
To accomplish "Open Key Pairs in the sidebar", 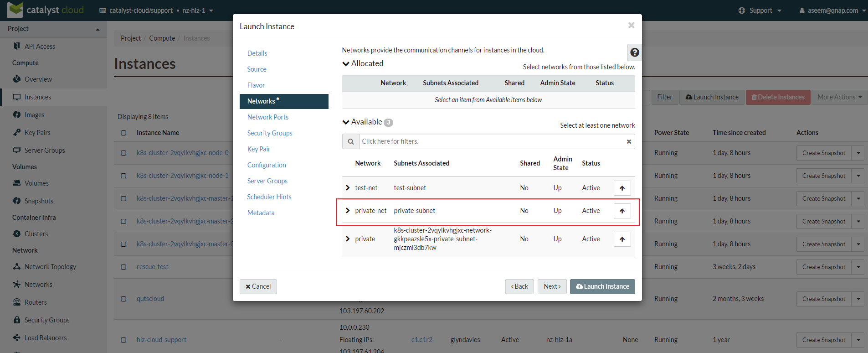I will 37,133.
